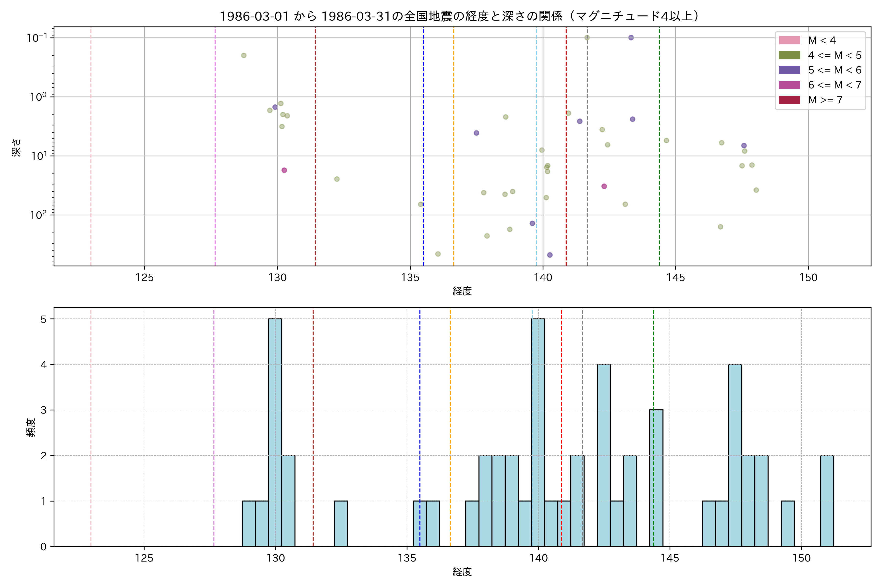Click the pink M < 4 legend swatch

pyautogui.click(x=789, y=40)
